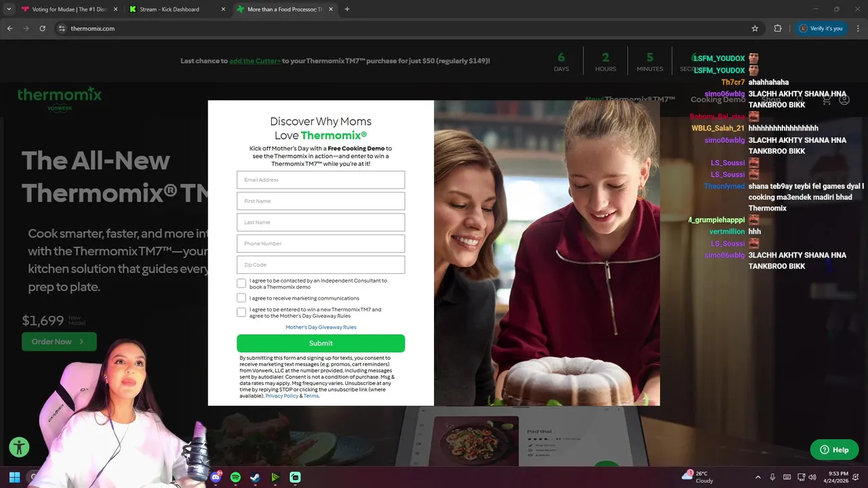Open the accessibility options icon
The width and height of the screenshot is (868, 488).
19,447
